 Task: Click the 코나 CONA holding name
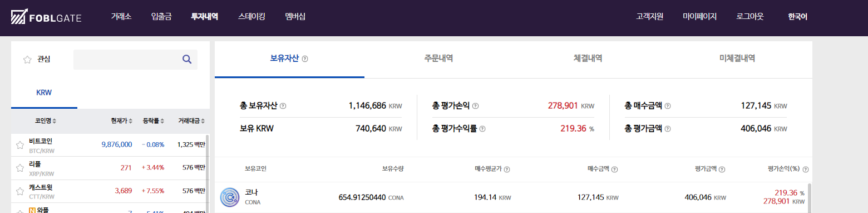pyautogui.click(x=252, y=197)
